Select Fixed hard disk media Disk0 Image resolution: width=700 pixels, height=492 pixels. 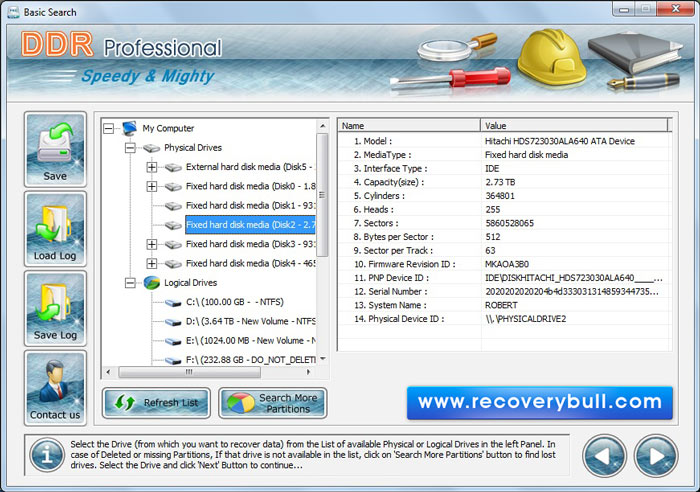250,186
